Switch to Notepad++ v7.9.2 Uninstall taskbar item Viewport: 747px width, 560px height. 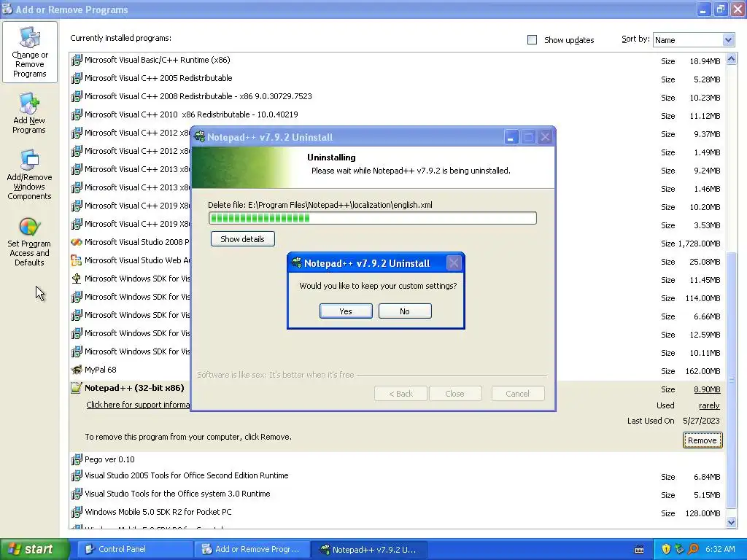(x=368, y=549)
